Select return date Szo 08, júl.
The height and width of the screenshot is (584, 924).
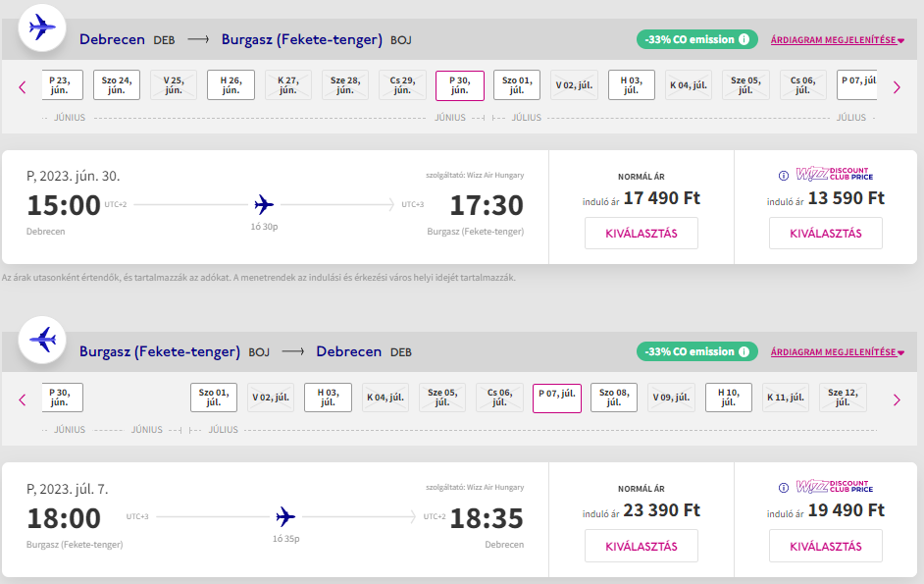[614, 398]
